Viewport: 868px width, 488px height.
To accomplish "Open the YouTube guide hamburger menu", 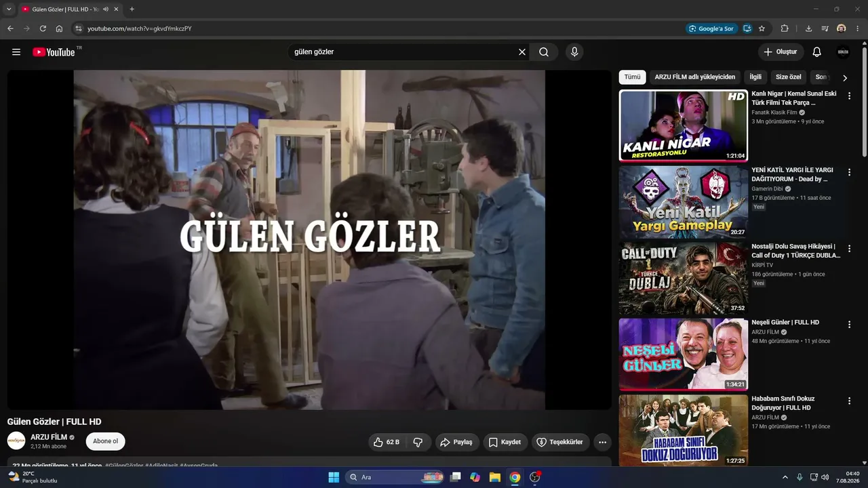I will pos(16,52).
